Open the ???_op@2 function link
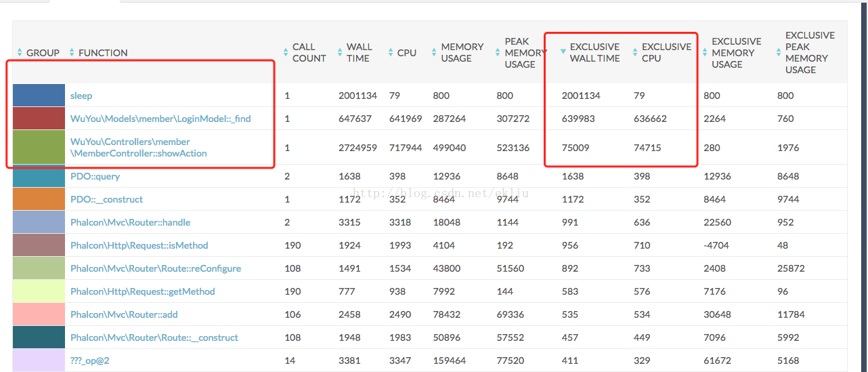This screenshot has width=868, height=372. coord(90,360)
